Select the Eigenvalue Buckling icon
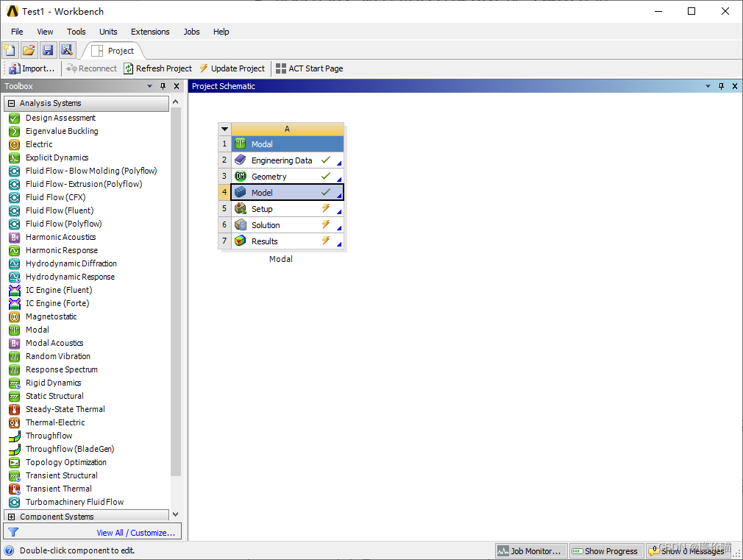Screen dimensions: 743x560 coord(14,131)
